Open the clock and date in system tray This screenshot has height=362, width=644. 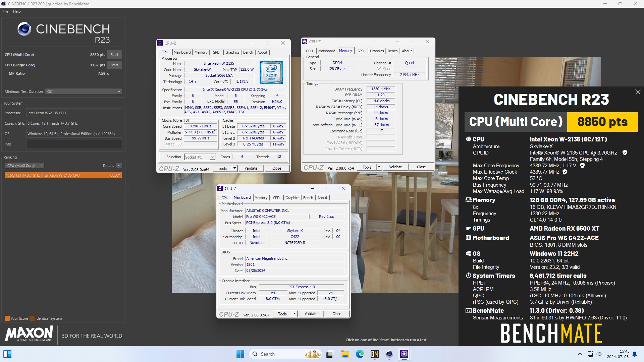point(618,354)
